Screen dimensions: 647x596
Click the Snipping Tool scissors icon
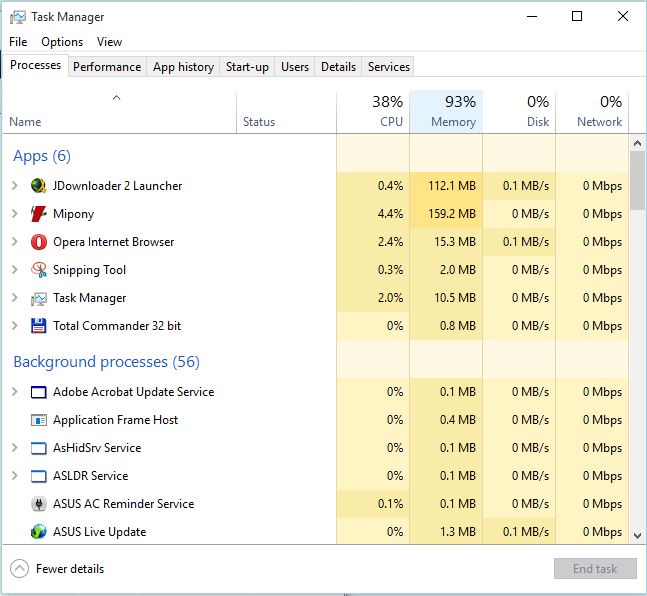38,270
